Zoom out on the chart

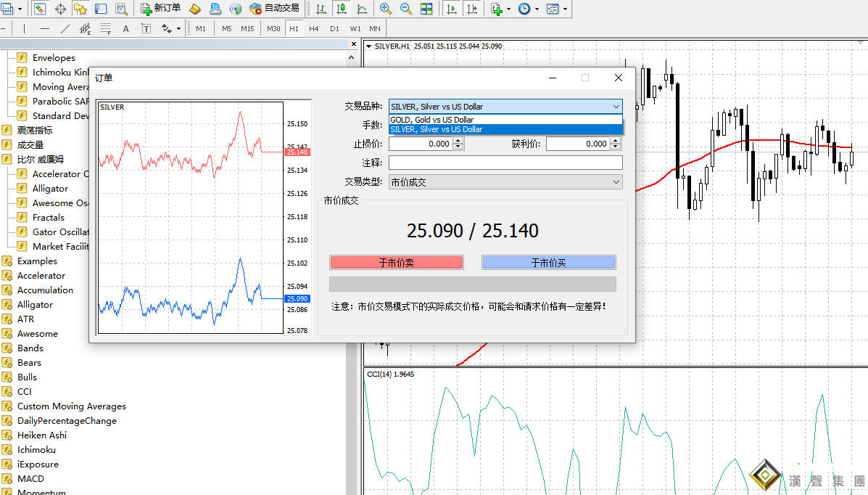406,9
